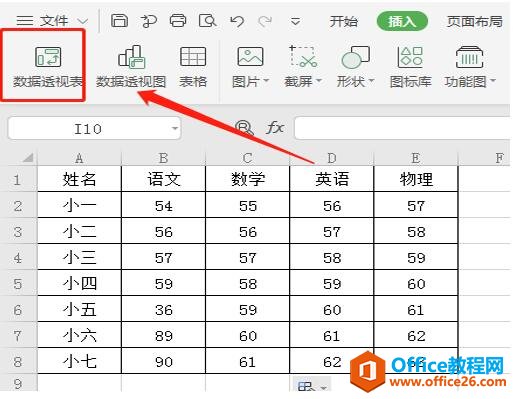Select column B header
The image size is (513, 399).
click(163, 158)
